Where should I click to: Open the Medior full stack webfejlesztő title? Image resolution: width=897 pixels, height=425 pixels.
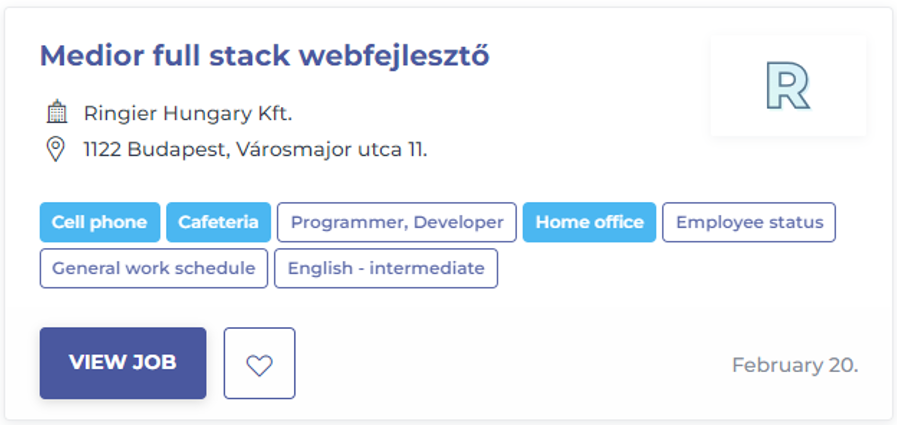(x=264, y=56)
